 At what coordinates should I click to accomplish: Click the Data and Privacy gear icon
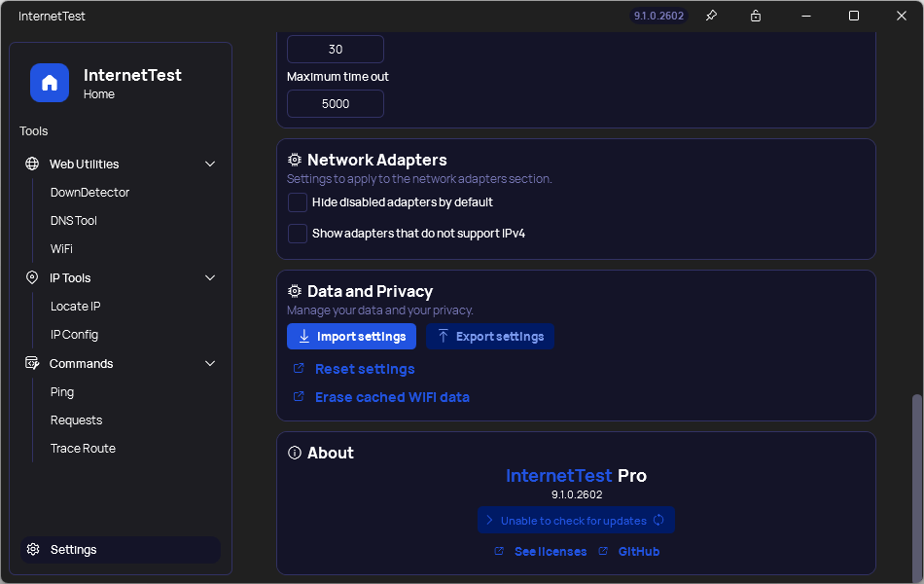[295, 291]
